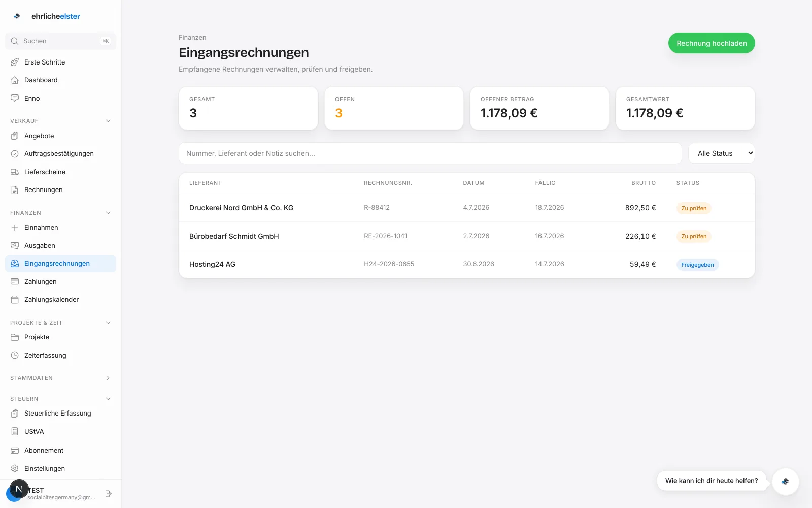Viewport: 812px width, 508px height.
Task: Click invoice number RE-2026-1041
Action: [x=386, y=236]
